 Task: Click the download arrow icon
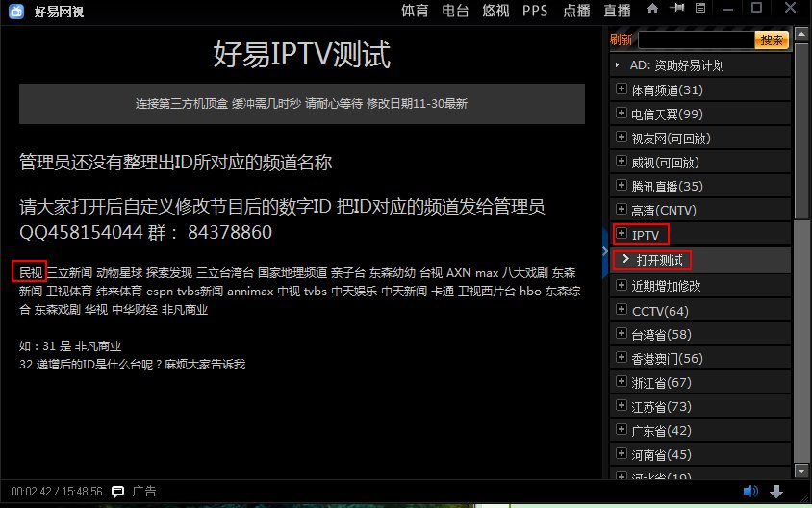tap(776, 492)
